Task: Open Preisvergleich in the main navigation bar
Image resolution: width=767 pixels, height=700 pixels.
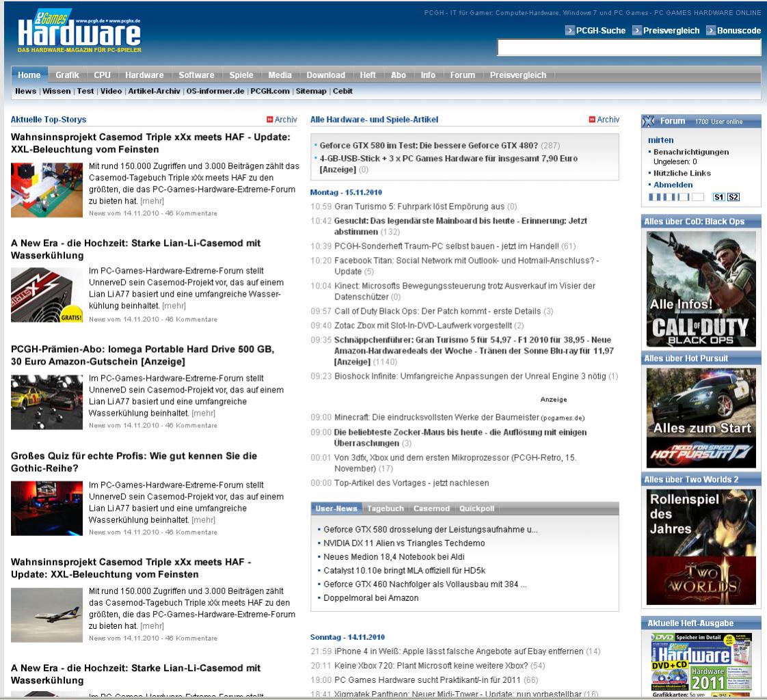Action: 518,75
